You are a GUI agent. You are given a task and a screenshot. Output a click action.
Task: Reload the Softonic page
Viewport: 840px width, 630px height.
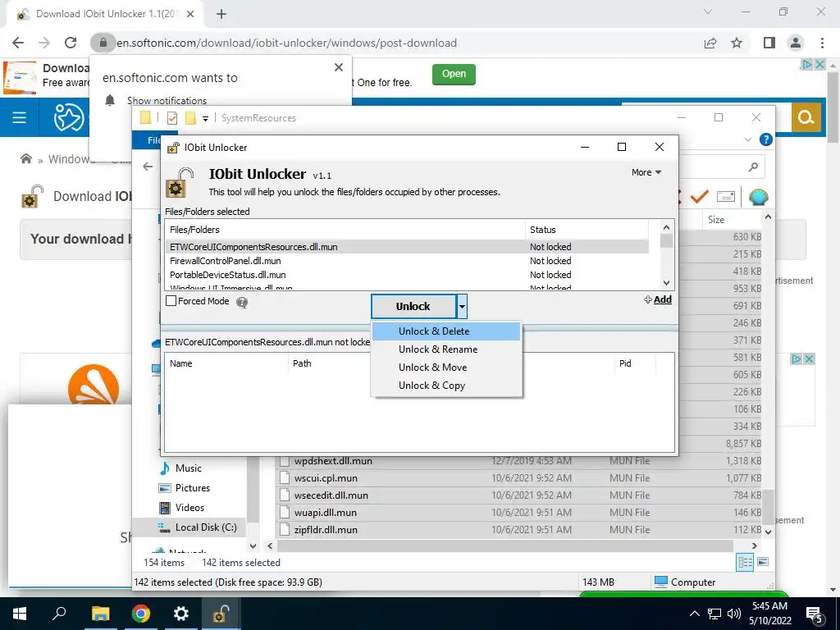coord(71,43)
